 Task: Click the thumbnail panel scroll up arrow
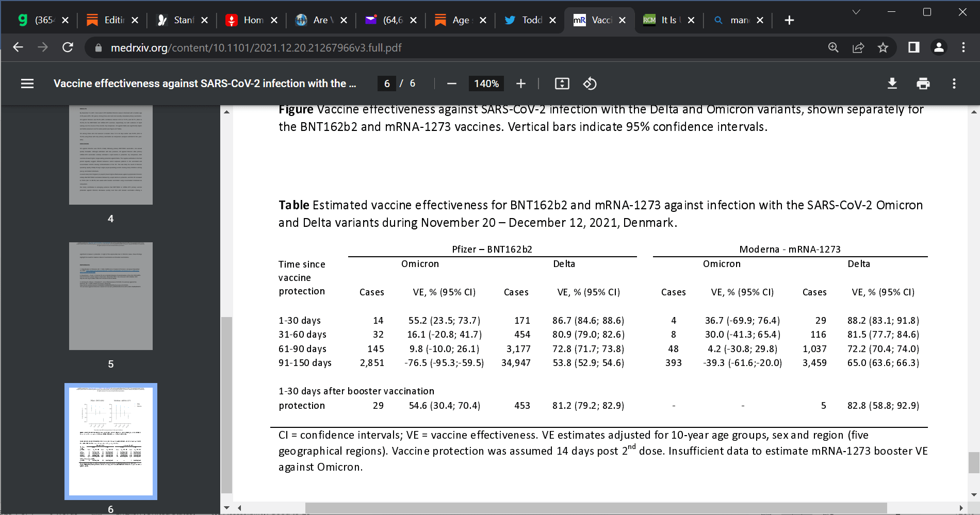226,112
